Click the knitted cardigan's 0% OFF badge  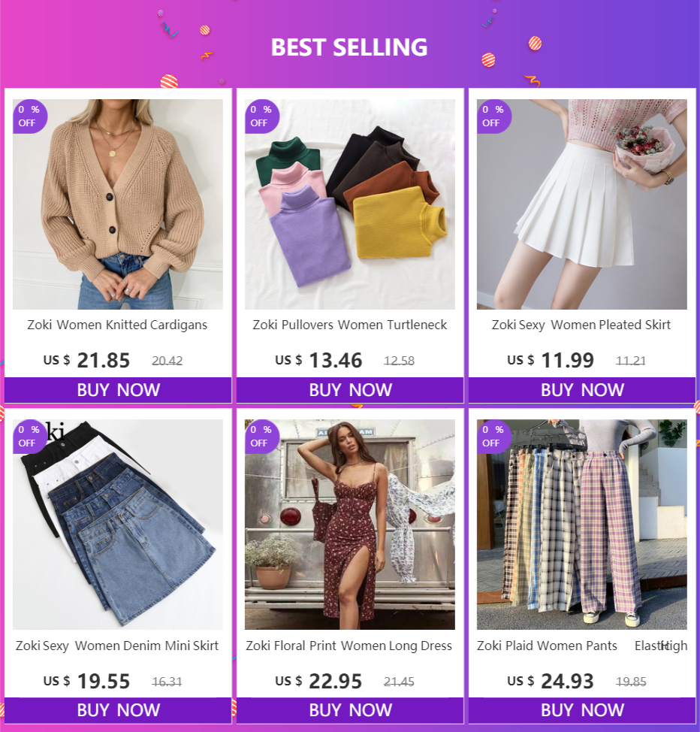[x=29, y=116]
